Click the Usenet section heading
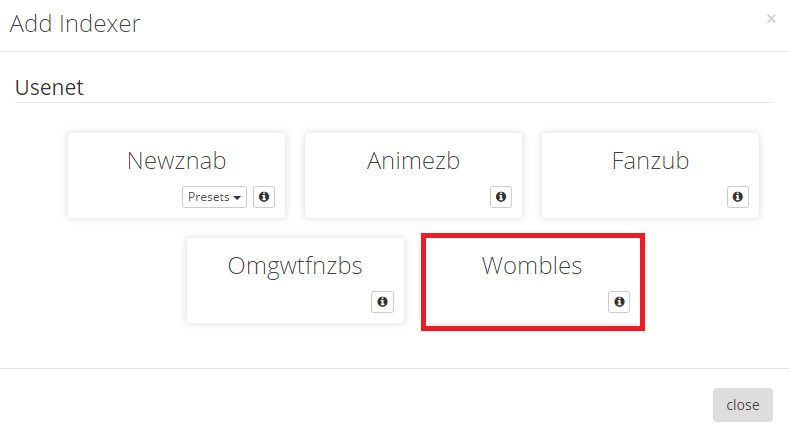 coord(49,87)
